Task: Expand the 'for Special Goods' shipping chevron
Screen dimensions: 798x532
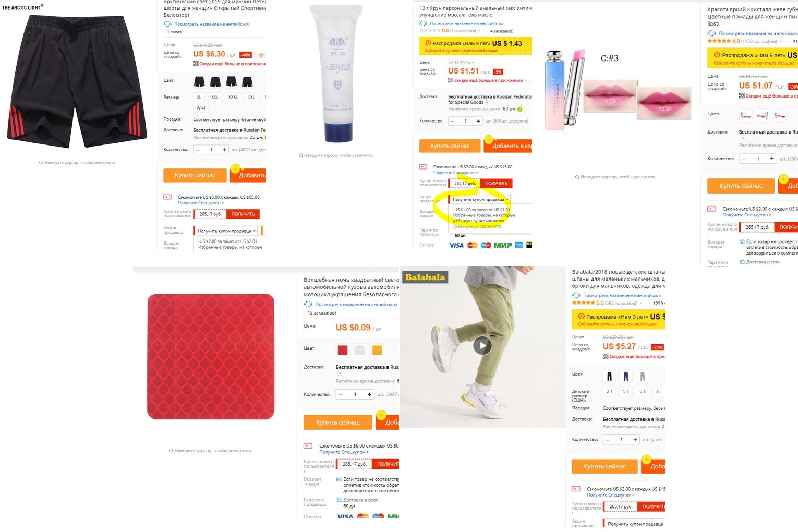Action: pos(487,103)
